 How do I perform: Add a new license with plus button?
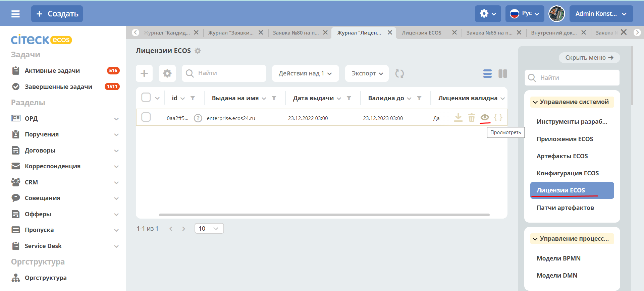click(144, 73)
